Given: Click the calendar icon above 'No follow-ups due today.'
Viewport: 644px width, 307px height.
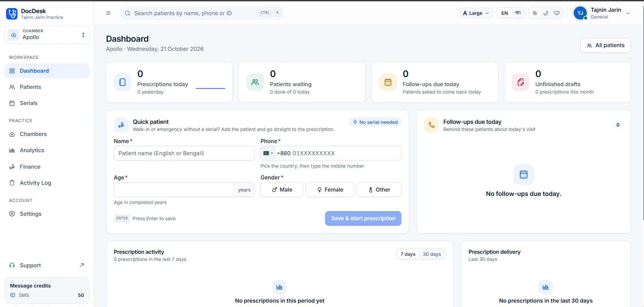Looking at the screenshot, I should (x=524, y=174).
